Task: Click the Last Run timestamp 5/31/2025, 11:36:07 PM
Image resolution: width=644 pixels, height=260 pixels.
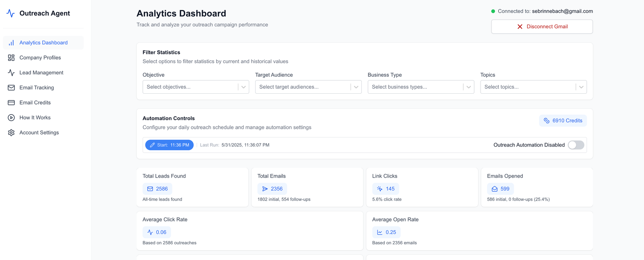Action: click(x=246, y=145)
